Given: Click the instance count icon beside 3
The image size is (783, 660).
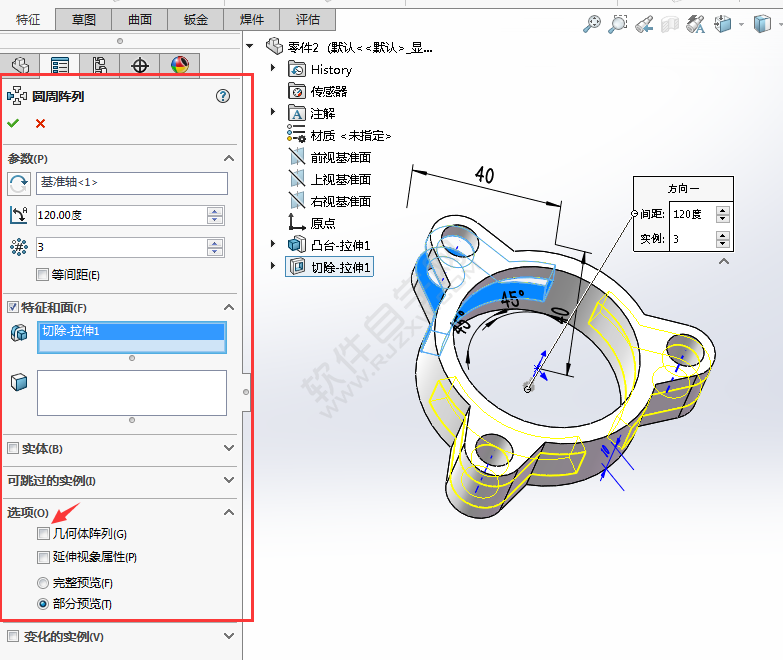Looking at the screenshot, I should pos(19,247).
